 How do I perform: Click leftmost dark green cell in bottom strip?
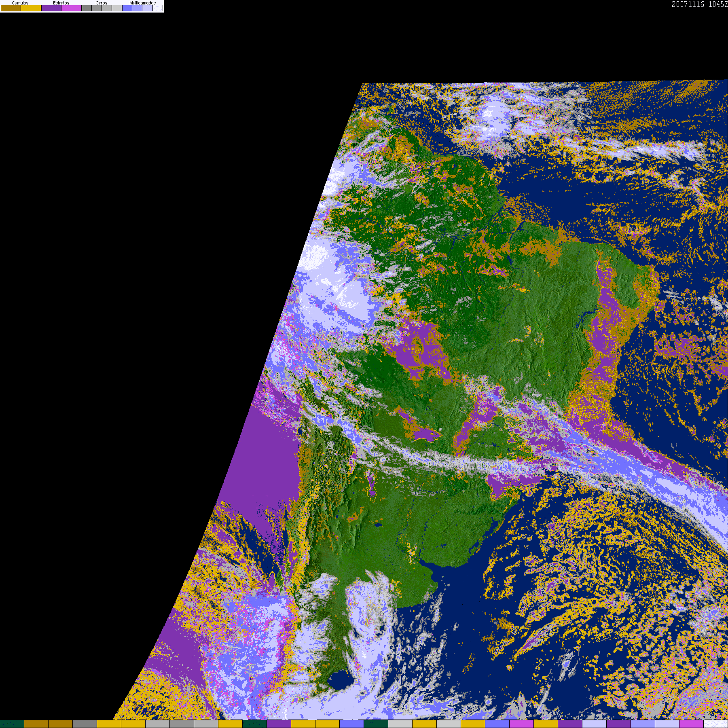(12, 724)
